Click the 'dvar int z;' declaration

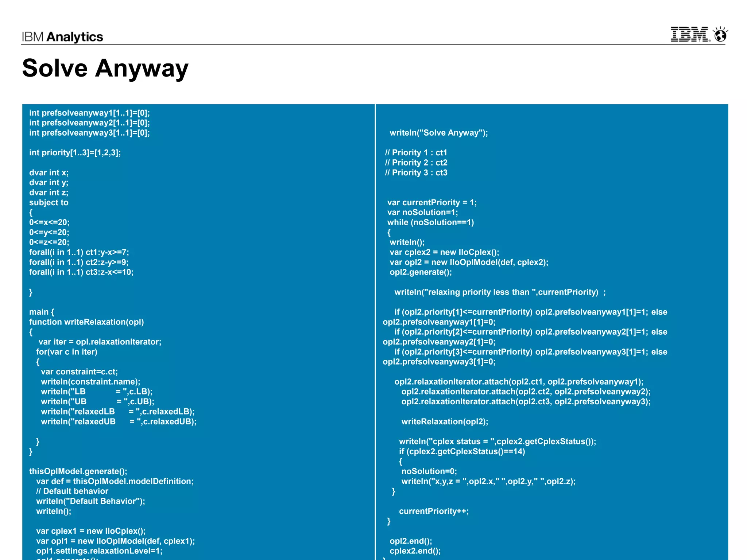tap(49, 192)
